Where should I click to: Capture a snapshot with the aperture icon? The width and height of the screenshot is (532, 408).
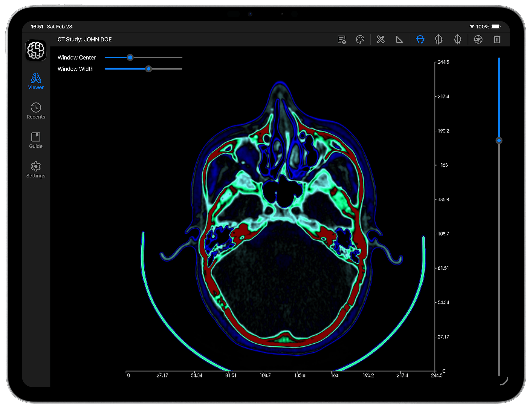(x=478, y=39)
